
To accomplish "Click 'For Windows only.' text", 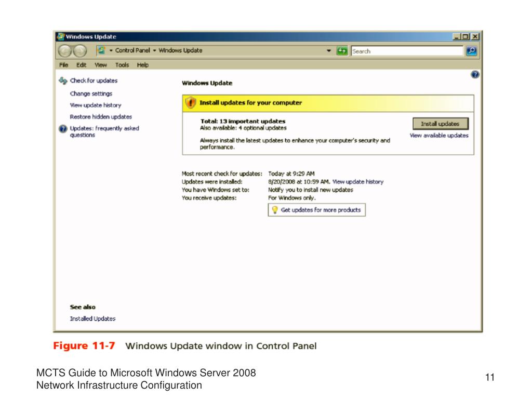I will [291, 198].
